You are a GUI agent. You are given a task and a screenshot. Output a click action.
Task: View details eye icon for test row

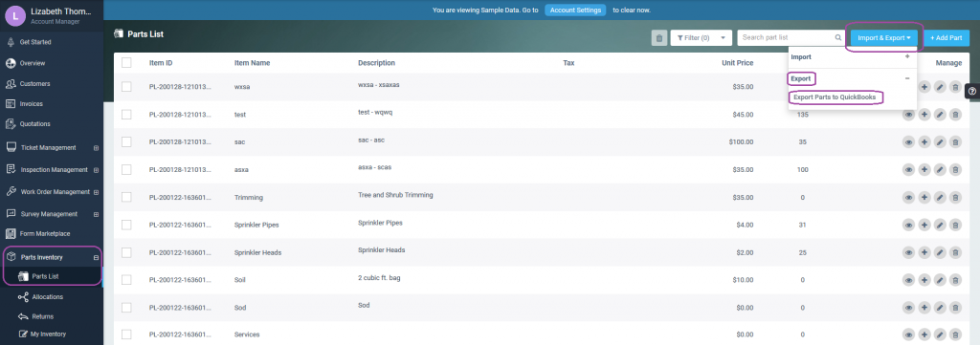(x=909, y=115)
